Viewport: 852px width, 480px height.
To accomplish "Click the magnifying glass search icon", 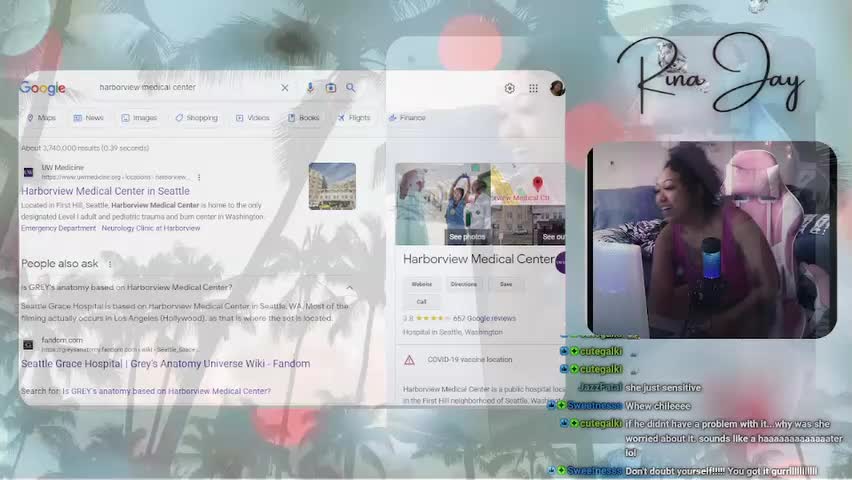I will [x=351, y=88].
